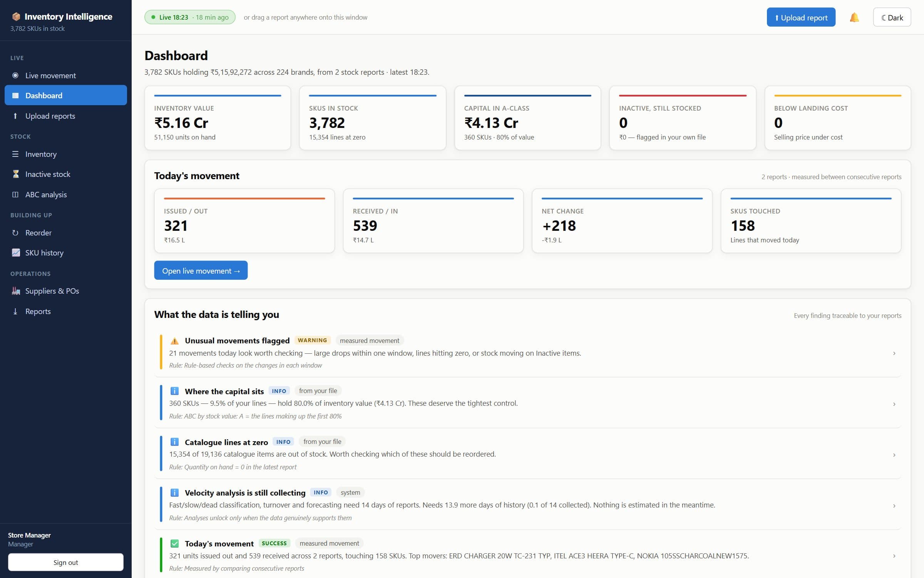924x578 pixels.
Task: Click the ABC analysis columns icon
Action: (15, 195)
